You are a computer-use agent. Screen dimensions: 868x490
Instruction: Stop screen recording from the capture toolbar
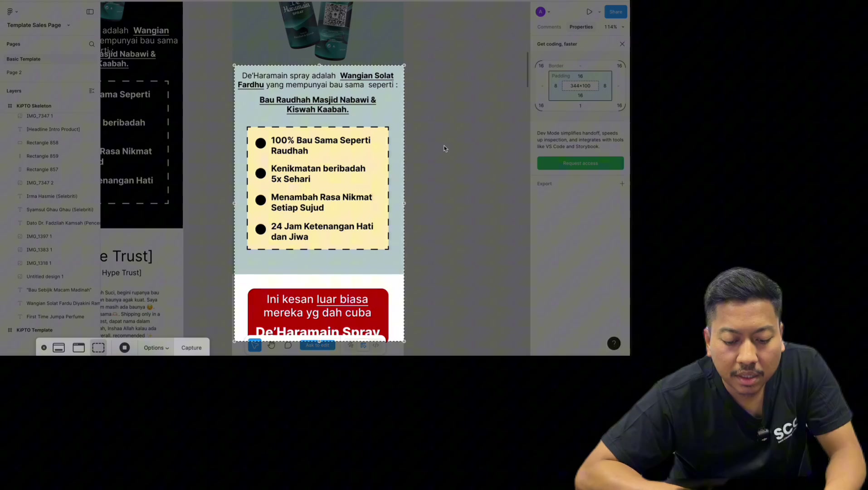[125, 348]
